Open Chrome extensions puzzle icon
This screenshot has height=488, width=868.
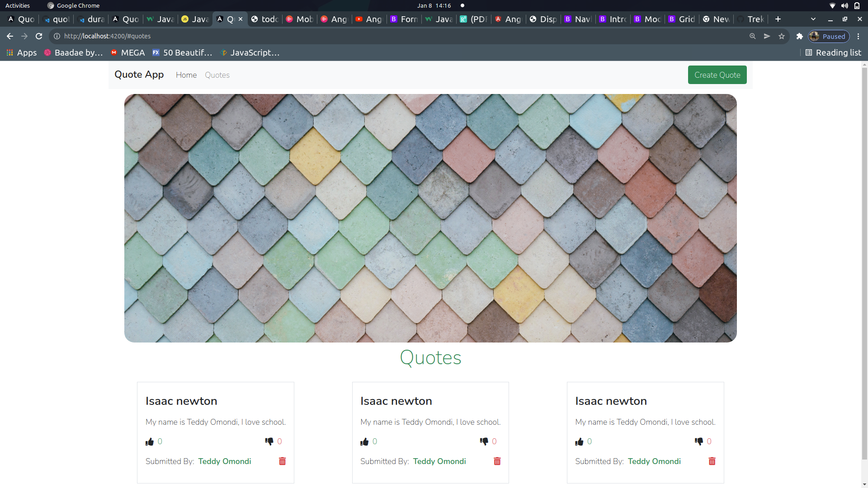(x=799, y=36)
